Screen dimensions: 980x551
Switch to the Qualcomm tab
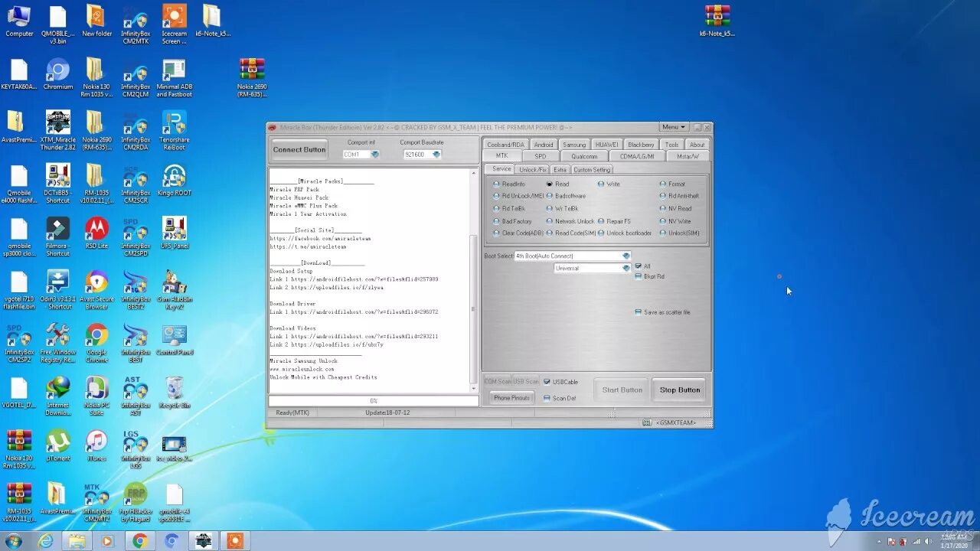click(584, 156)
